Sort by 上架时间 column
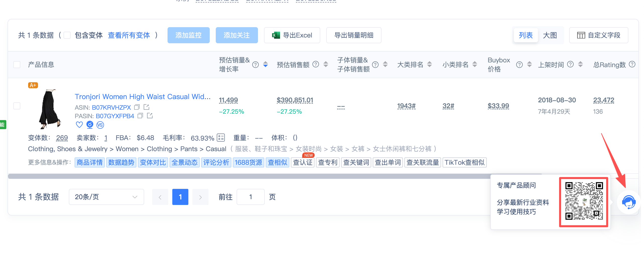The image size is (644, 255). 580,65
